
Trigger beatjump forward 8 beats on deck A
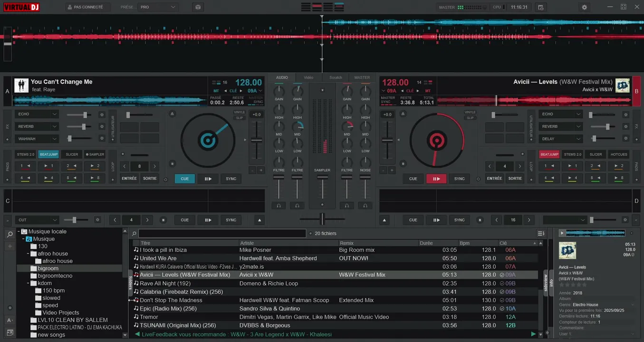pos(95,178)
